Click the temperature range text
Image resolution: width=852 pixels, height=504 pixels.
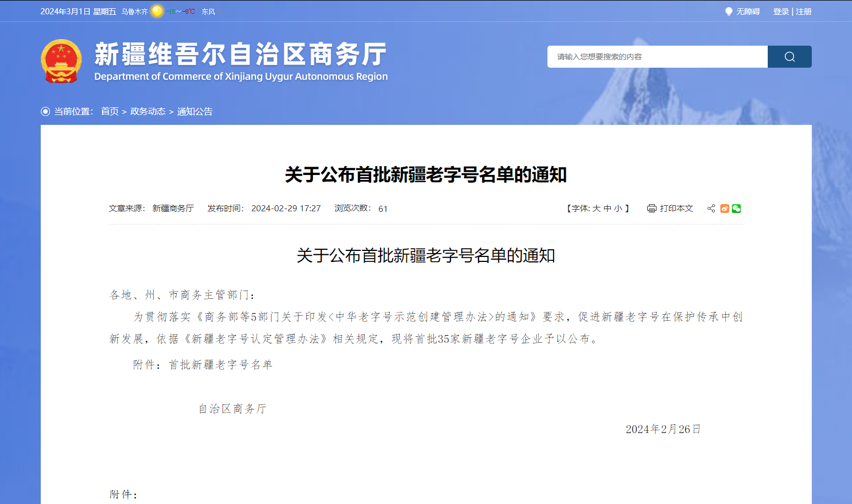[x=181, y=12]
